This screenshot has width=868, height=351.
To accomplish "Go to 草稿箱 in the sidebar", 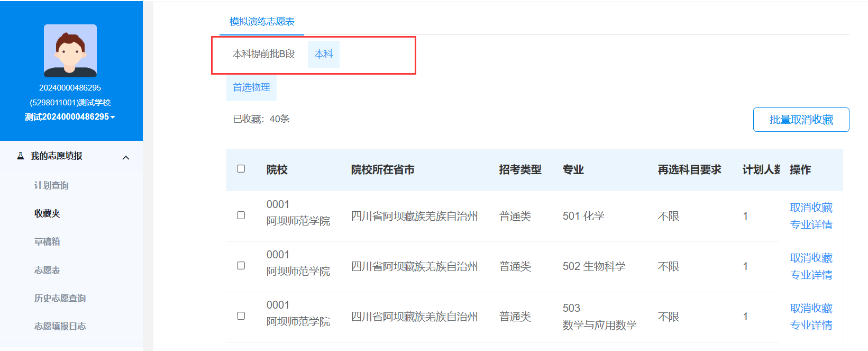I will (x=47, y=241).
